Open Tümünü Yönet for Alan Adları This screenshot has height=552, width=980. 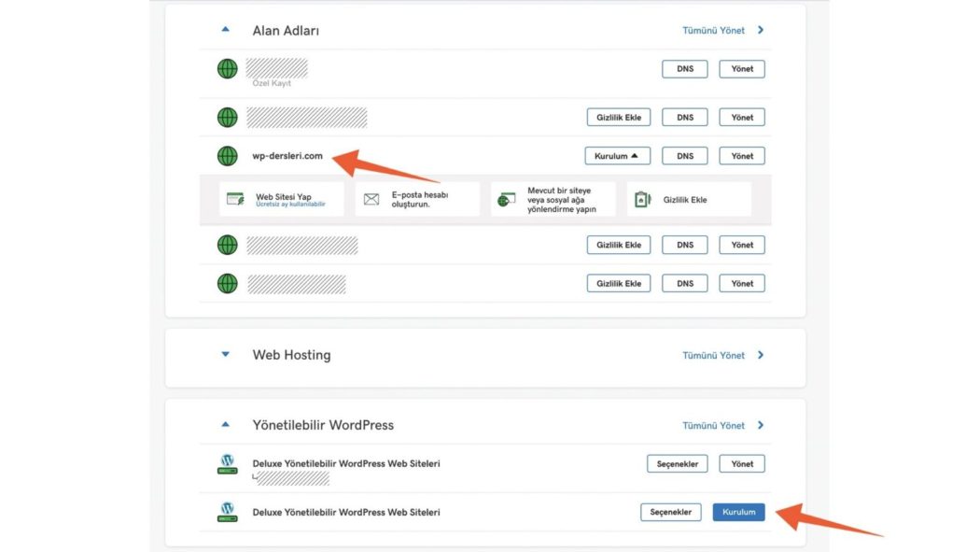[713, 30]
